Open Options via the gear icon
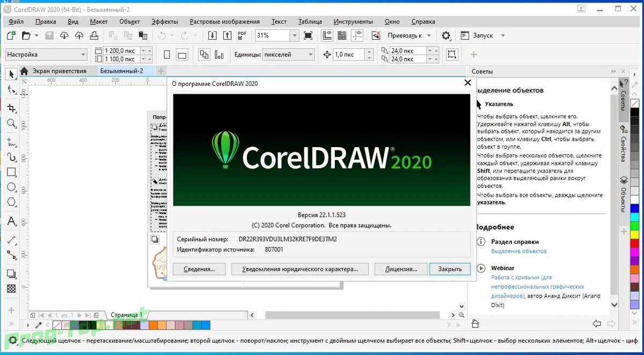This screenshot has width=644, height=355. tap(446, 35)
